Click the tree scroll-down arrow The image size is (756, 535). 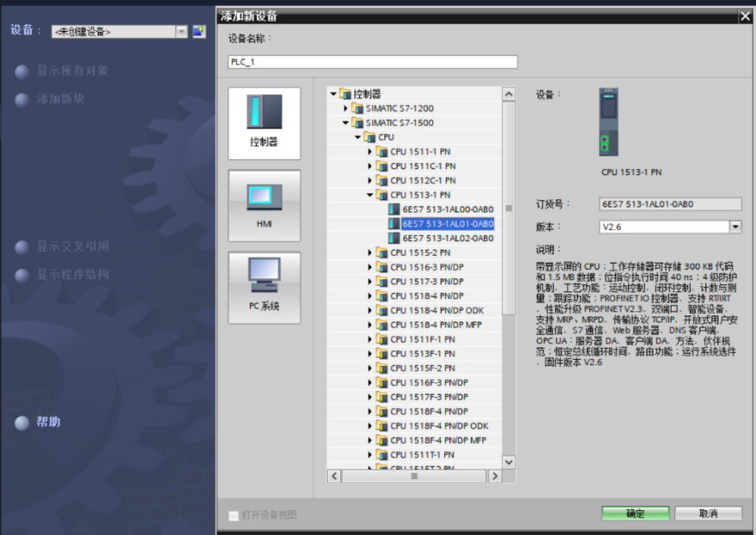pyautogui.click(x=509, y=462)
